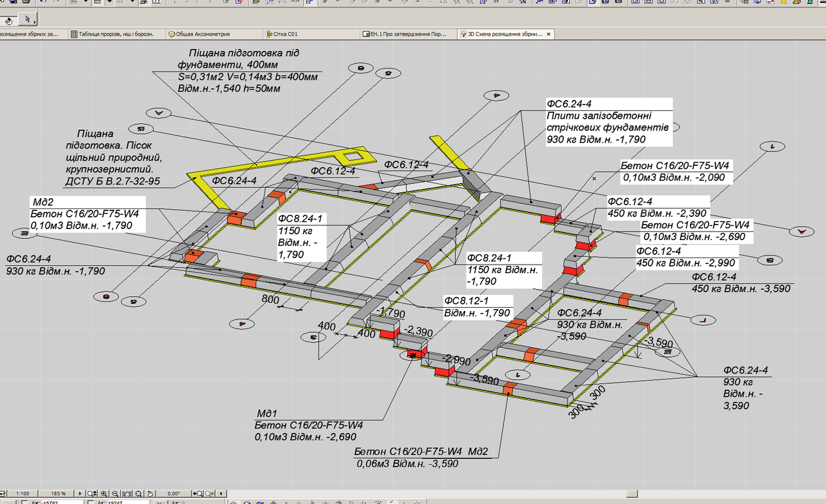
Task: Click the Піщана підготовка під фундаменти, 400мм label
Action: click(x=239, y=59)
